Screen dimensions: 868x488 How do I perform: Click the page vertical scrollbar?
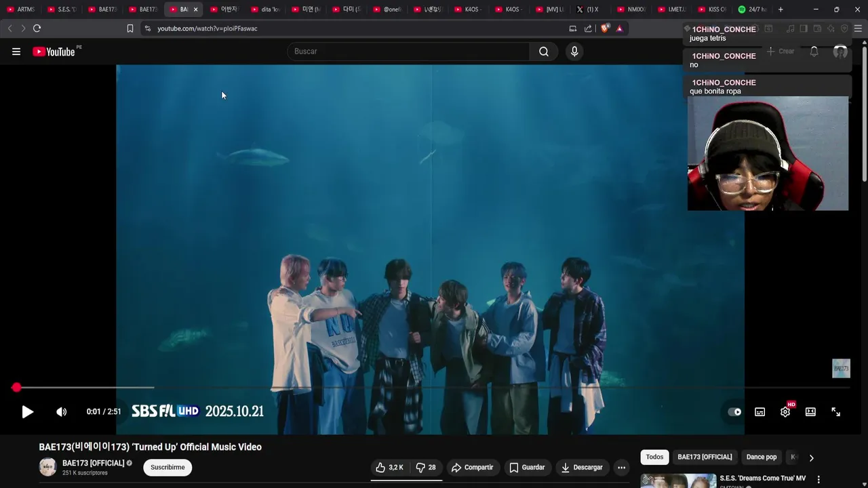(x=864, y=112)
